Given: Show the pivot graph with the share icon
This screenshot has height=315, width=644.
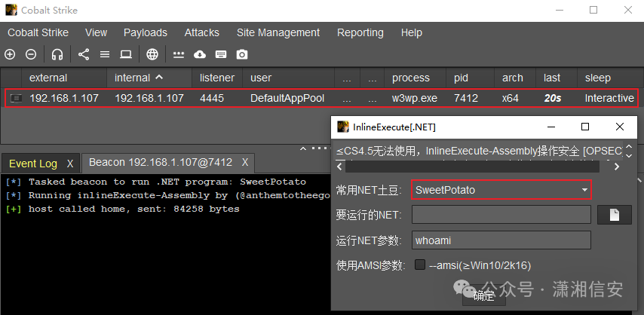Looking at the screenshot, I should (x=84, y=54).
